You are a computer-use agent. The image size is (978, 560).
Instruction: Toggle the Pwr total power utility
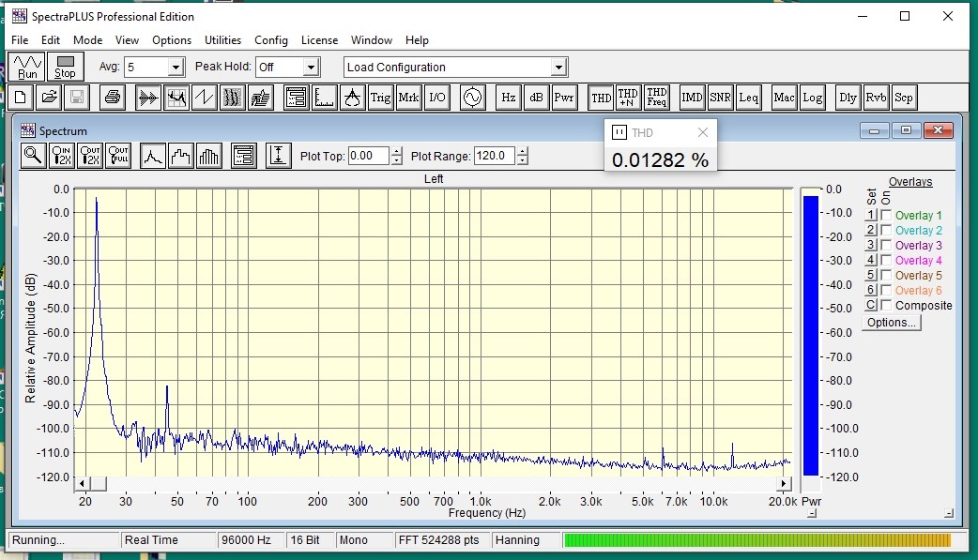coord(564,98)
